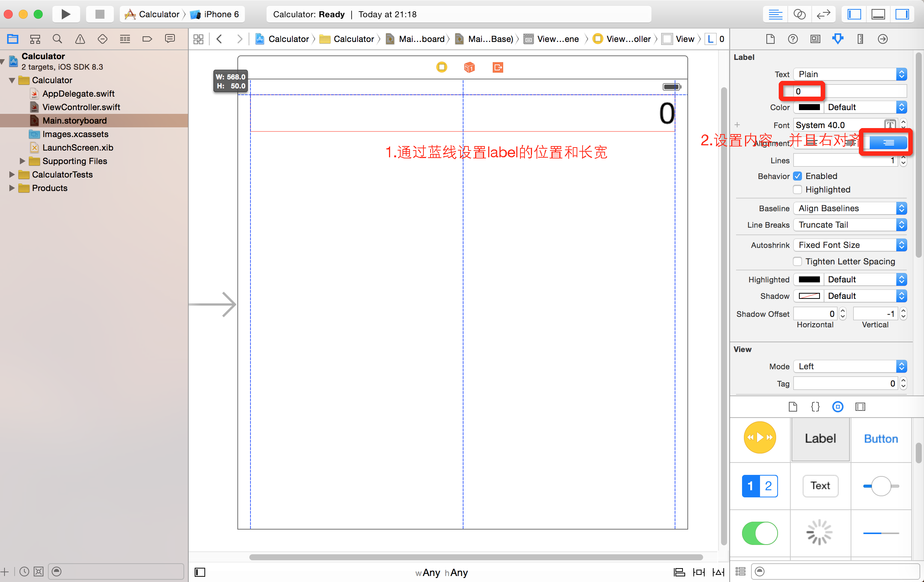Check the Highlighted behavior checkbox

click(x=797, y=189)
